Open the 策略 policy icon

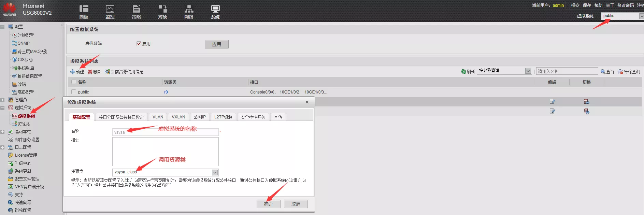[136, 9]
